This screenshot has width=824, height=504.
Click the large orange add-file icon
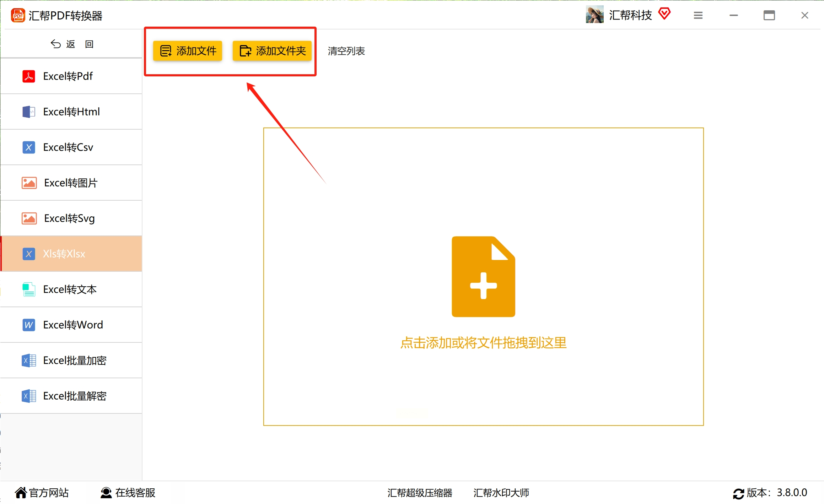(x=483, y=277)
